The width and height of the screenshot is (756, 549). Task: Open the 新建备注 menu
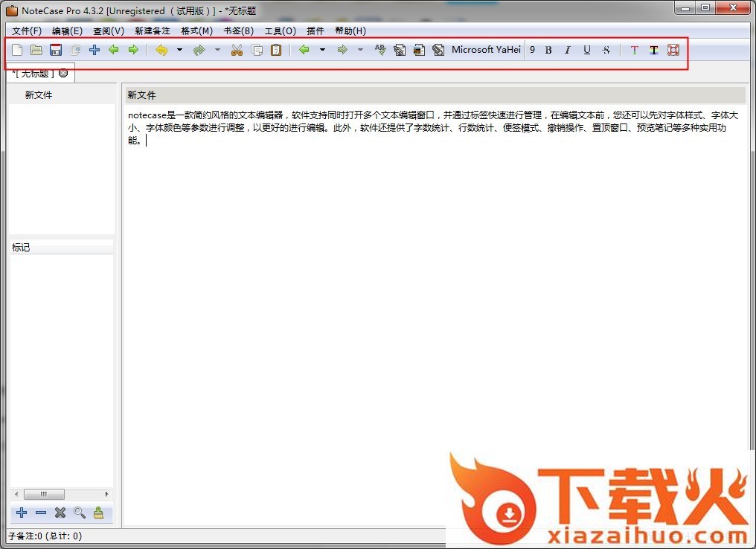tap(153, 30)
